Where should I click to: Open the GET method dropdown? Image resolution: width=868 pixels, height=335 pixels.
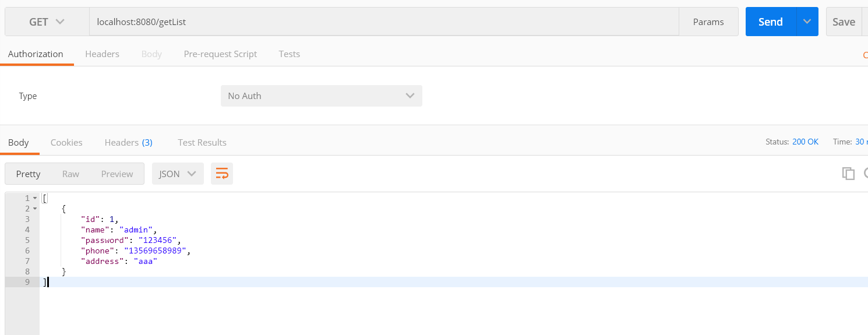click(x=47, y=22)
